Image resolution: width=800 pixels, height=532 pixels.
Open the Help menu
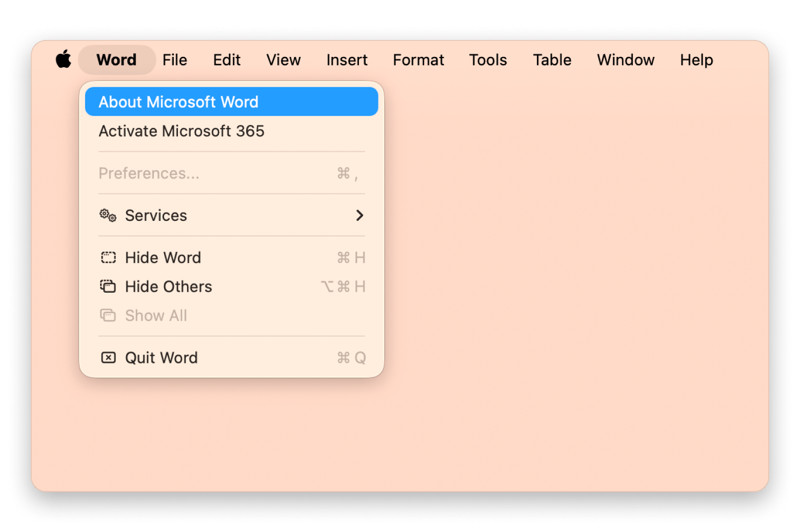tap(696, 60)
